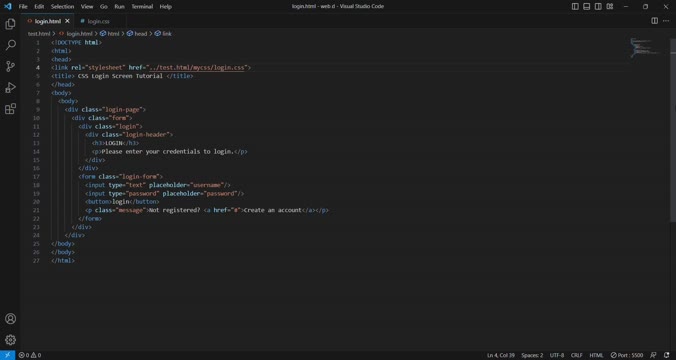Viewport: 676px width, 360px height.
Task: Open errors and warnings count in status bar
Action: 30,355
